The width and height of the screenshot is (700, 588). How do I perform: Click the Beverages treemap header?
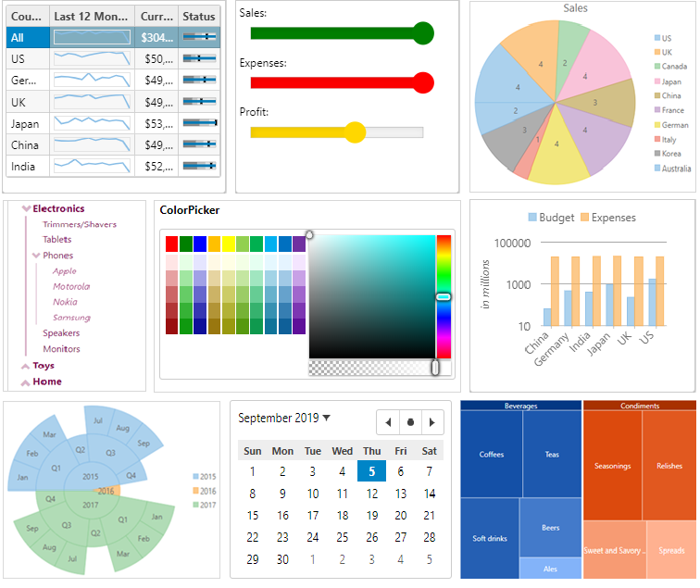pos(520,406)
